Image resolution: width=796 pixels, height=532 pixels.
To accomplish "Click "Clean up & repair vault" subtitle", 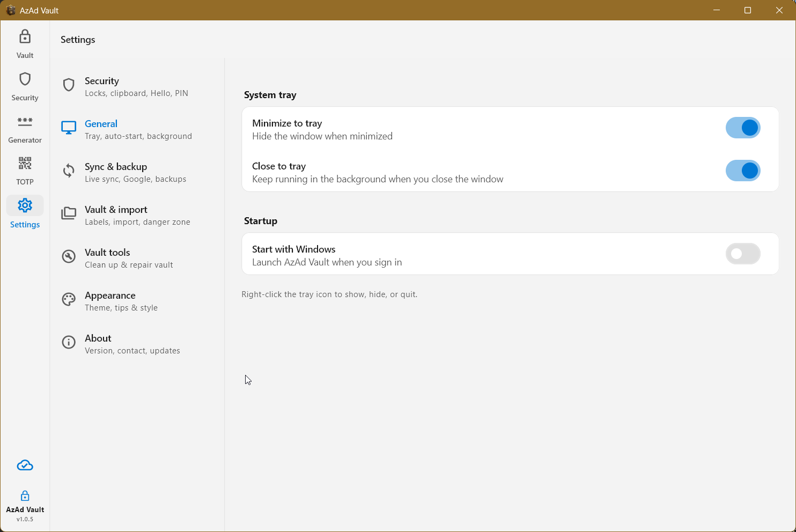I will point(129,265).
